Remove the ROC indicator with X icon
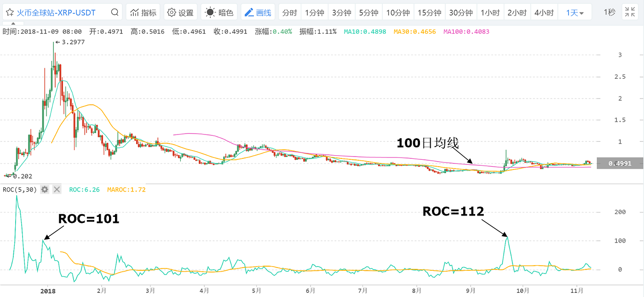 tap(57, 189)
